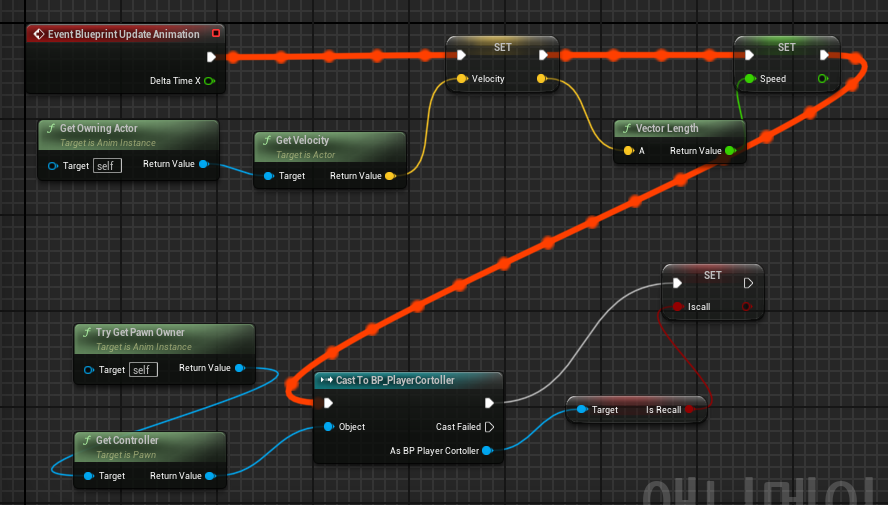Click the SET Speed exec output pin
Screen dimensions: 888x505
pos(824,55)
